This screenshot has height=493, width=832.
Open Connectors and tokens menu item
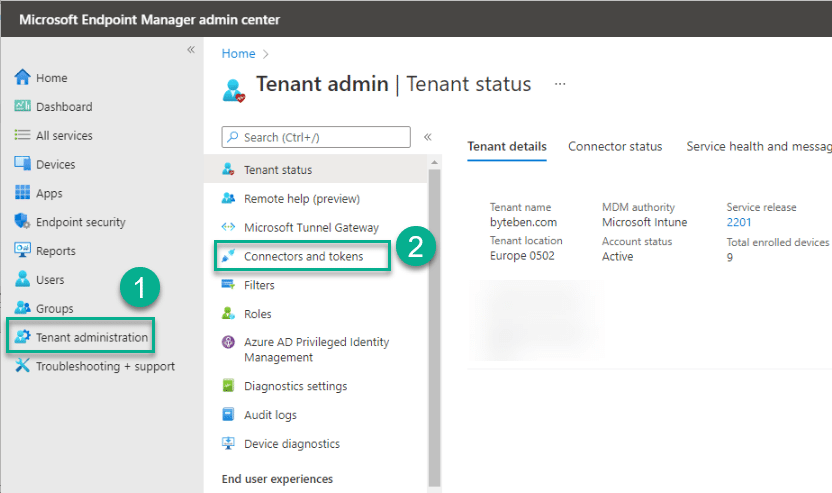[303, 257]
